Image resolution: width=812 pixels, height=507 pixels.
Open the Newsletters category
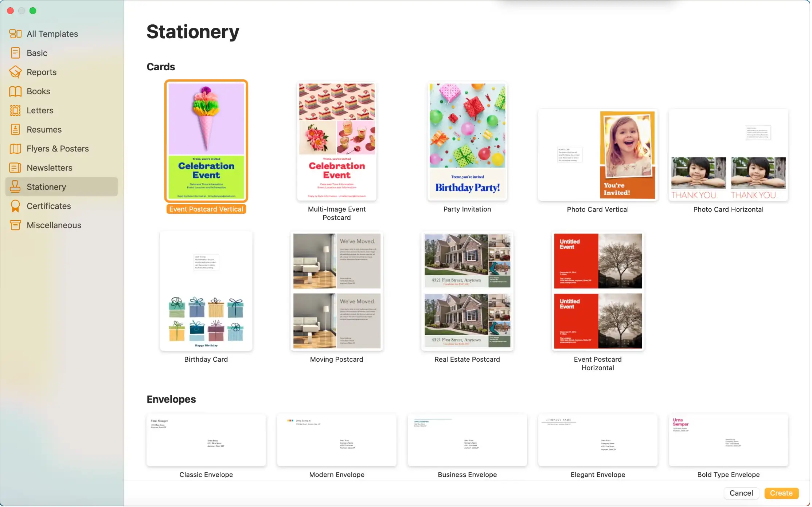pos(49,168)
